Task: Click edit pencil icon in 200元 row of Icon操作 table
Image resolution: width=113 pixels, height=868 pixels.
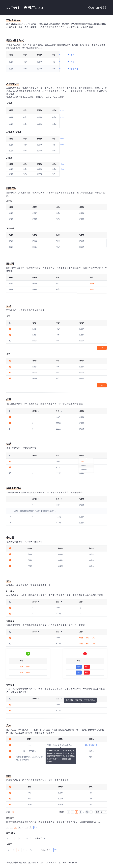Action: point(80,614)
